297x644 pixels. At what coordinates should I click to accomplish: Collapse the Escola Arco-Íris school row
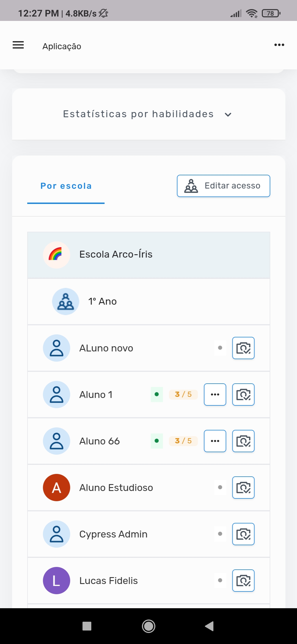point(148,255)
